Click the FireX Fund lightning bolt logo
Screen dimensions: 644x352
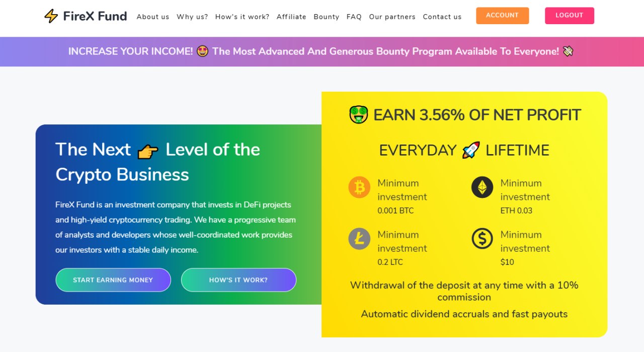(51, 16)
